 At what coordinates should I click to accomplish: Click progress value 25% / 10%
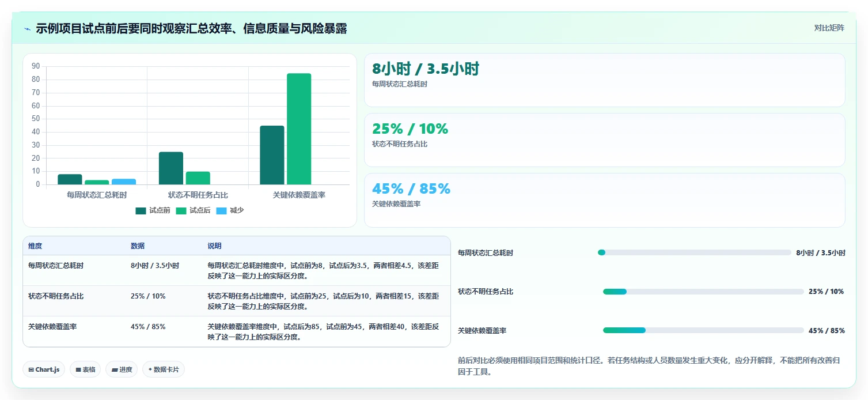826,292
